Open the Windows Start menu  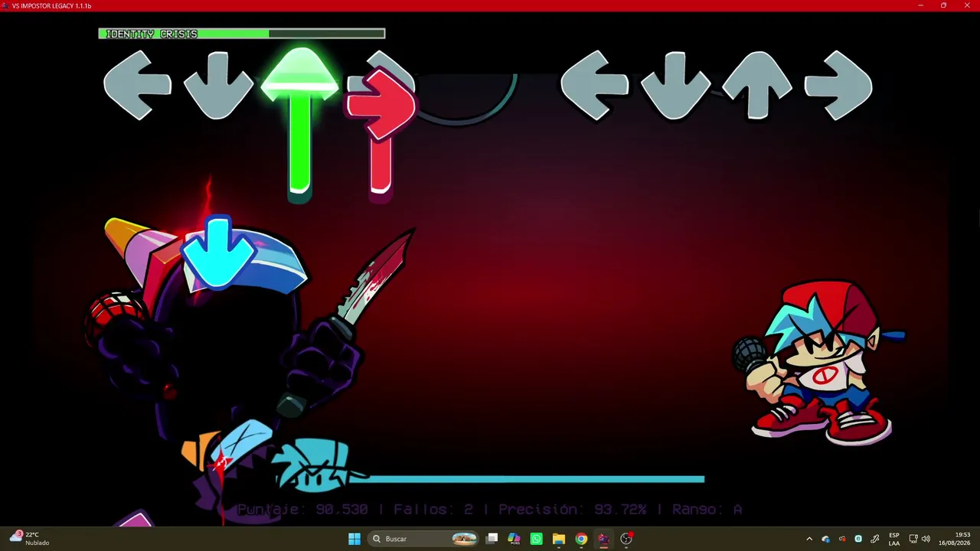click(354, 539)
